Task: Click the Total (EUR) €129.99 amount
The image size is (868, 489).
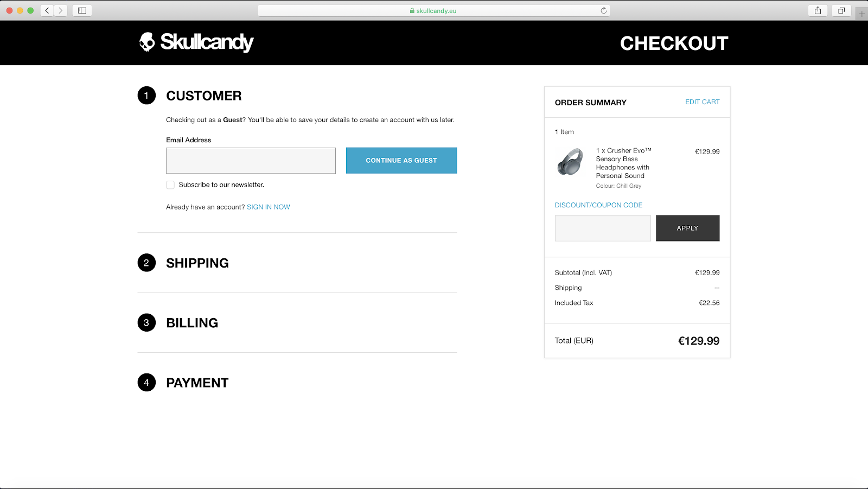Action: click(699, 341)
